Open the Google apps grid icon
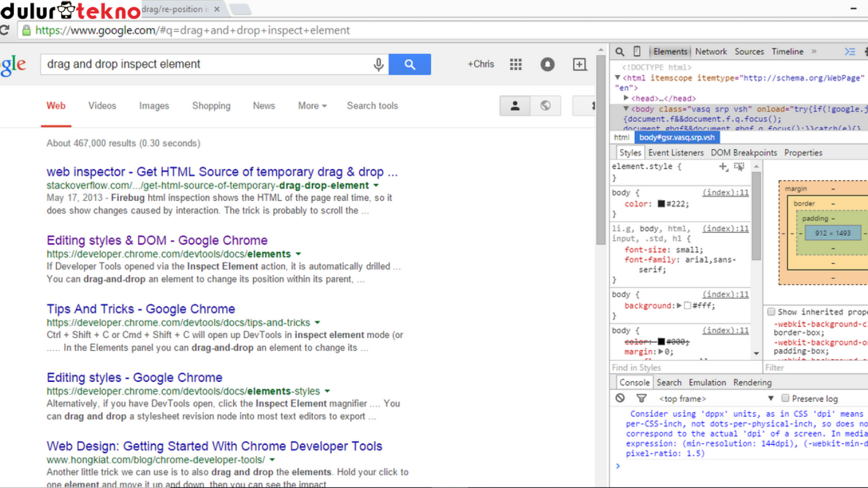Screen dimensions: 868x488 point(516,64)
